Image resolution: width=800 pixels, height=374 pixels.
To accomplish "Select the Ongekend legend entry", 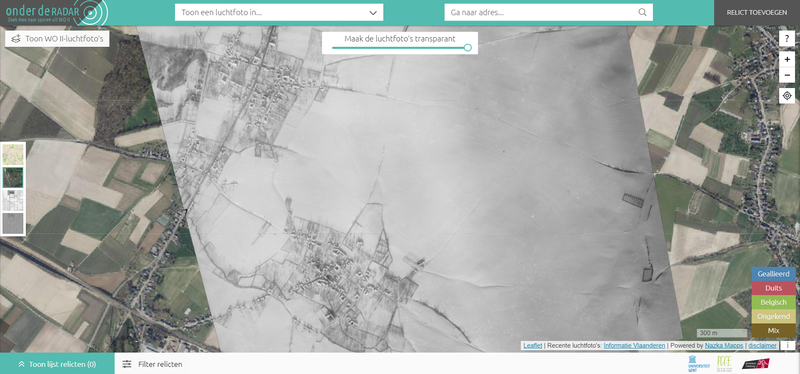I will click(x=773, y=316).
